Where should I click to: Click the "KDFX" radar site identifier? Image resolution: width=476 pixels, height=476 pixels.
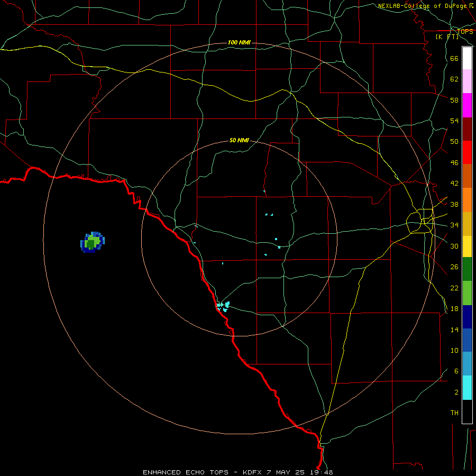click(x=253, y=472)
